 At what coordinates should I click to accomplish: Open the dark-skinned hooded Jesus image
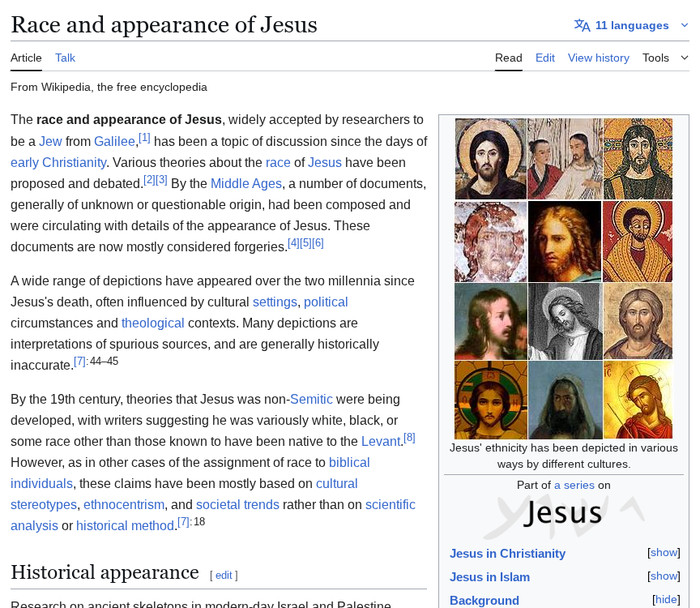point(565,400)
